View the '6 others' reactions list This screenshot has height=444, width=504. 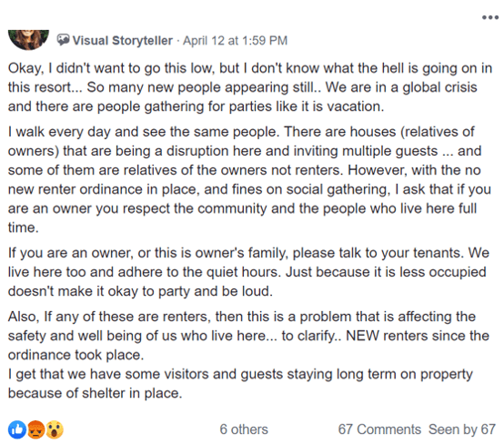[244, 429]
